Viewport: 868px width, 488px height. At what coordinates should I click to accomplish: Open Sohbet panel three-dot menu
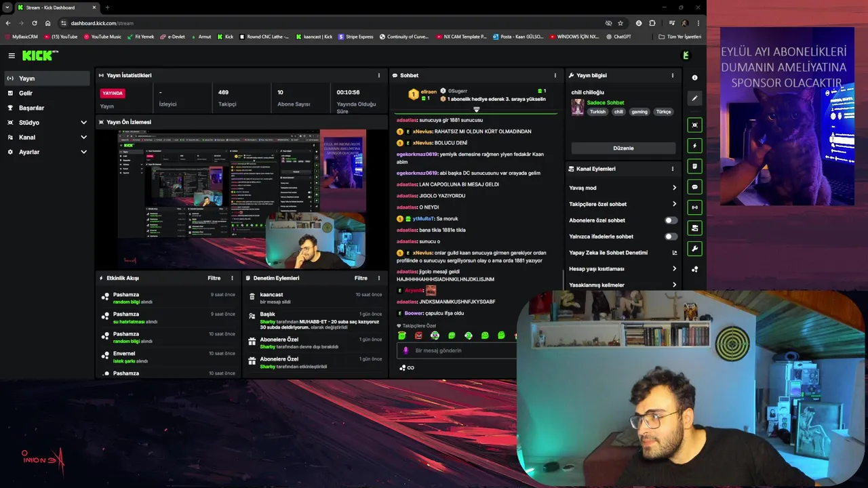click(555, 75)
